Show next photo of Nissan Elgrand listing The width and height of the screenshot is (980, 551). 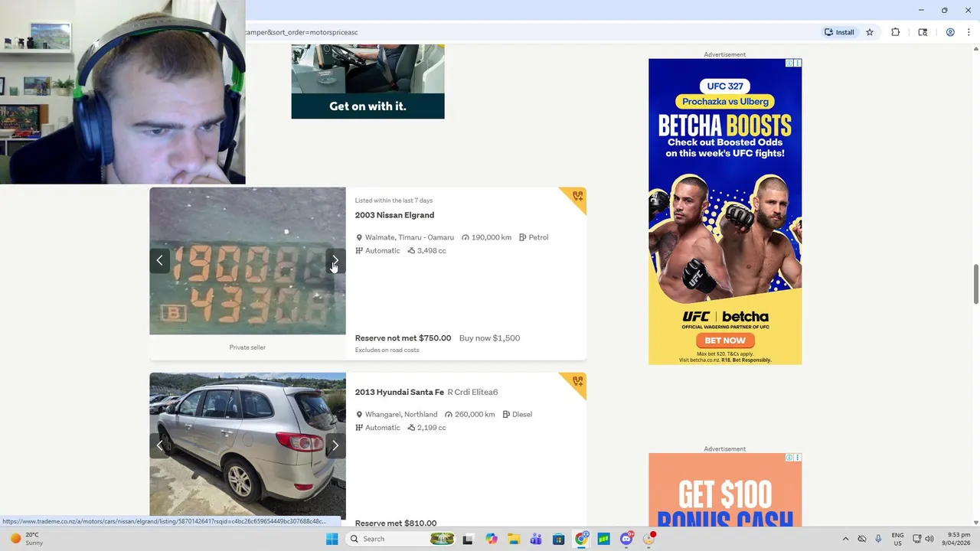click(335, 260)
